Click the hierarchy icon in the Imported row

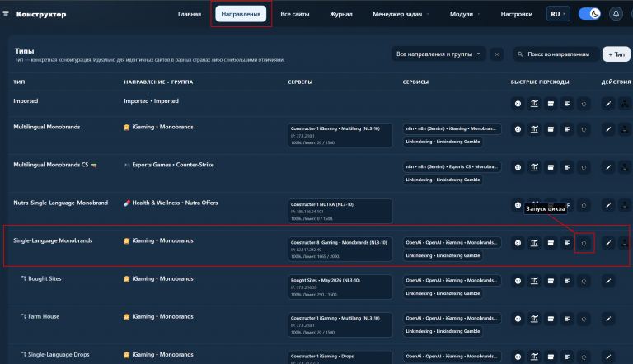coord(625,104)
